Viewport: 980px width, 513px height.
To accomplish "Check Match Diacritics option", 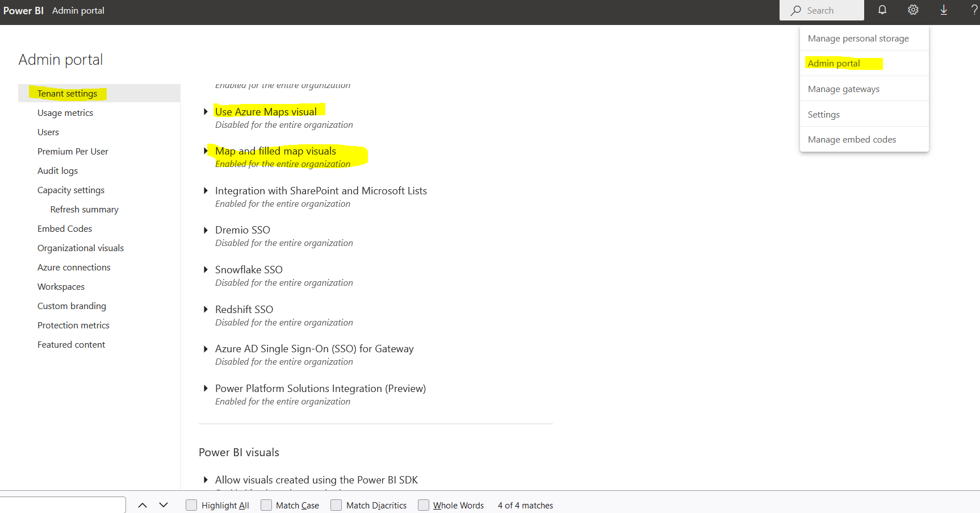I will [336, 505].
